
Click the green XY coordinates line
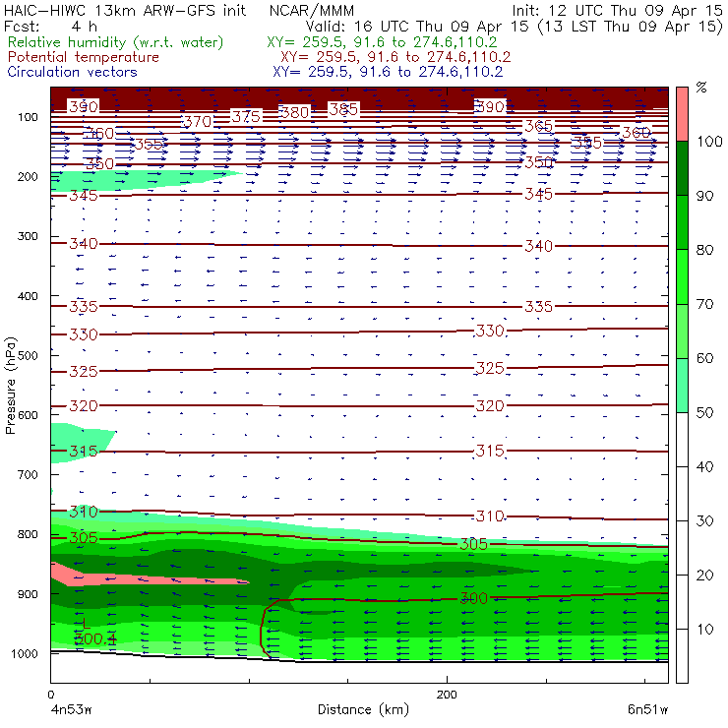(382, 42)
